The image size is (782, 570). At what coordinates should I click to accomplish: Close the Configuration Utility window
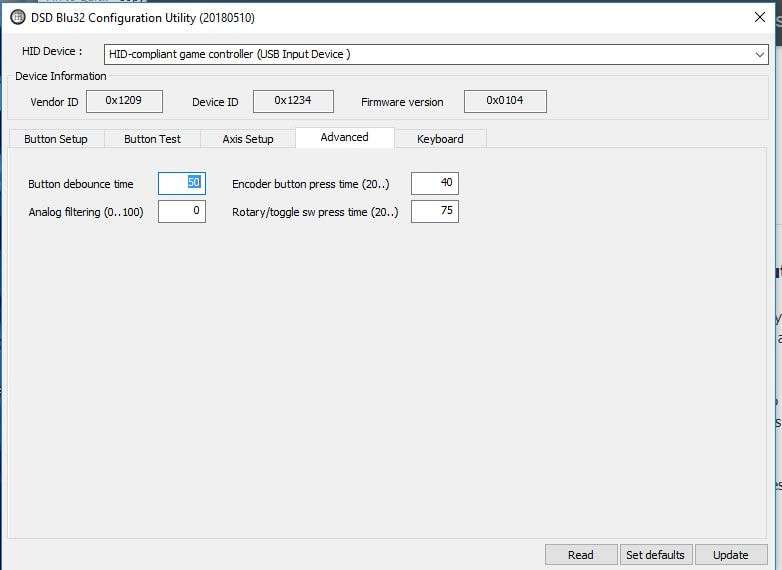pos(758,17)
